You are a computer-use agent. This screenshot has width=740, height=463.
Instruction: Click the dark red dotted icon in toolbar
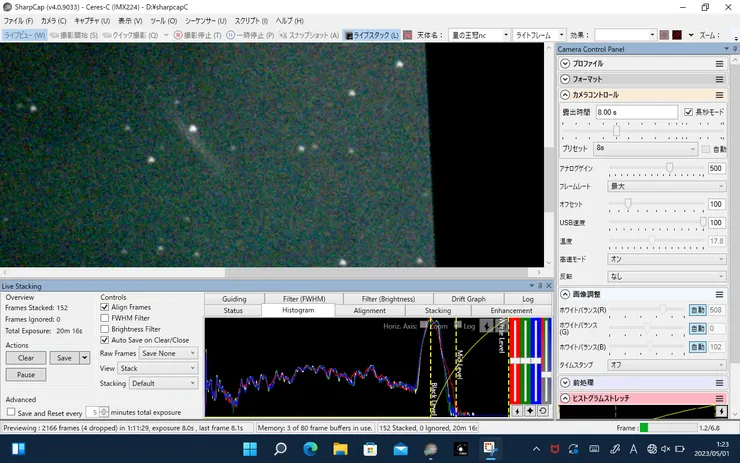coord(677,35)
